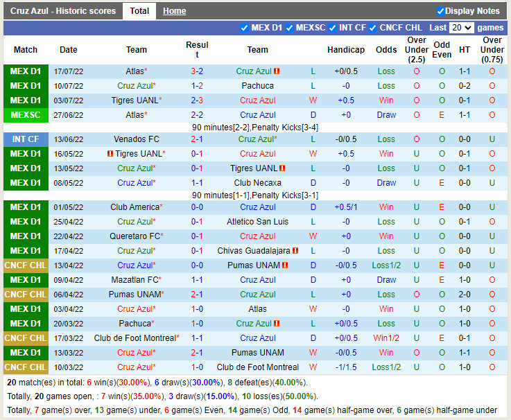511x420 pixels.
Task: Open the Atletico San Luis team page
Action: (257, 222)
